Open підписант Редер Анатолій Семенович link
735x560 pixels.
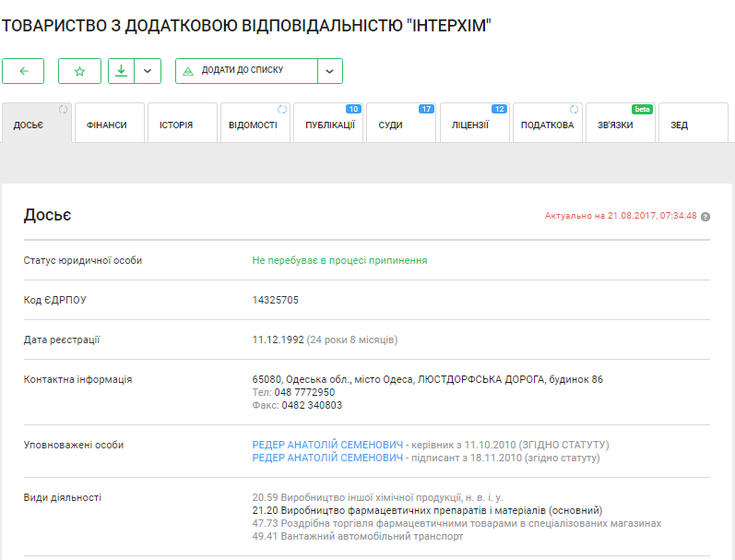[x=327, y=458]
